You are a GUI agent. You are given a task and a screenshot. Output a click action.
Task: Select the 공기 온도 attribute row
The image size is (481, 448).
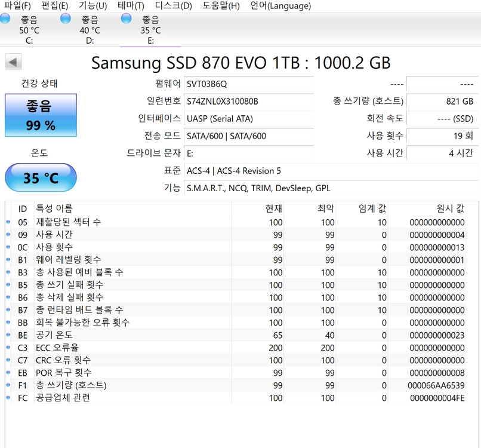pos(236,335)
